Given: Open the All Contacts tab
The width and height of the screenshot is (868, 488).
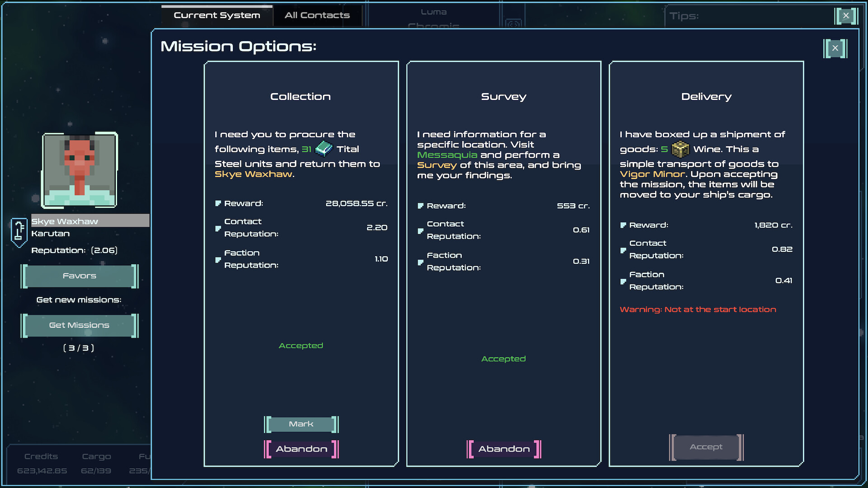Looking at the screenshot, I should pos(317,15).
